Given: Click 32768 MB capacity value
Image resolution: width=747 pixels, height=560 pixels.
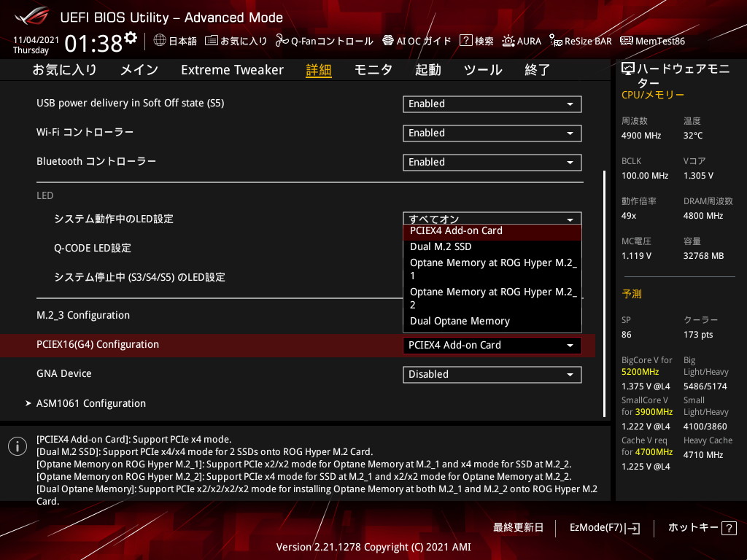Looking at the screenshot, I should (703, 256).
